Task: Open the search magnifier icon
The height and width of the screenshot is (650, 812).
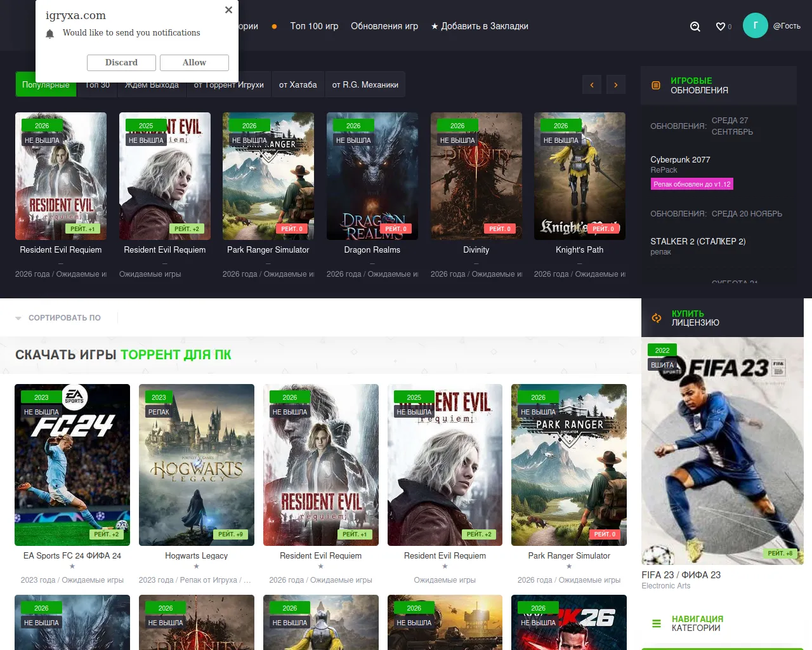Action: point(695,27)
